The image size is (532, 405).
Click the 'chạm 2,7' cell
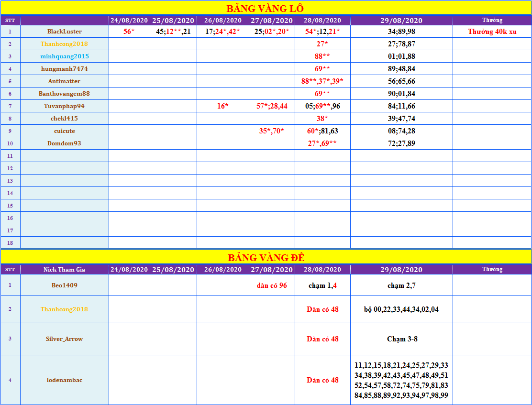(x=402, y=285)
